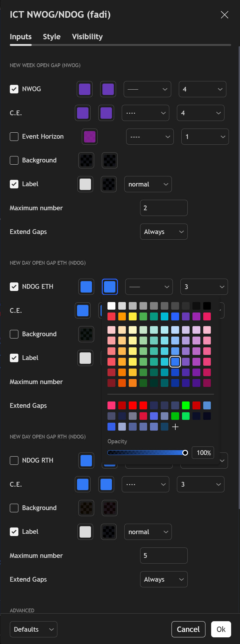Open the NWOG line width dropdown showing 4
The width and height of the screenshot is (240, 644).
[202, 89]
